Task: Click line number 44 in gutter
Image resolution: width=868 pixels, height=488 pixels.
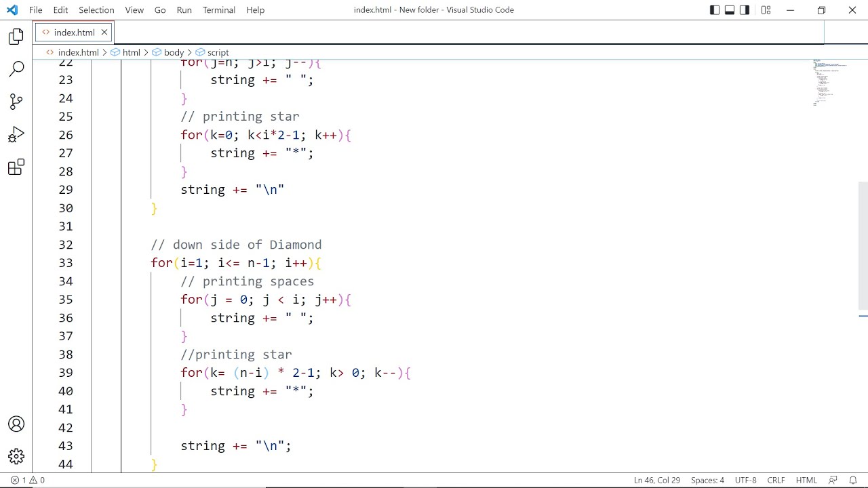Action: (x=66, y=464)
